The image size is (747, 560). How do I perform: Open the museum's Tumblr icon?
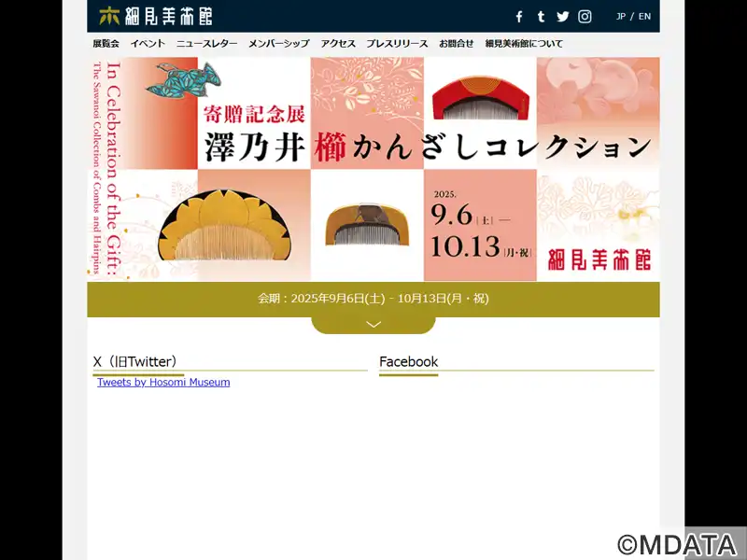[x=541, y=17]
